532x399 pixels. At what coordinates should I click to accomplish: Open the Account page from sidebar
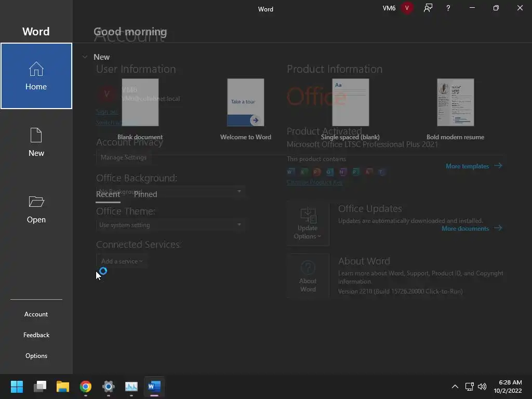click(x=36, y=314)
